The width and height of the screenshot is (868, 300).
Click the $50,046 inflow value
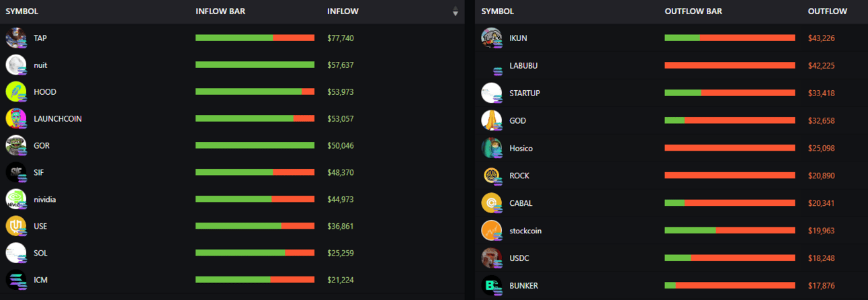click(341, 146)
